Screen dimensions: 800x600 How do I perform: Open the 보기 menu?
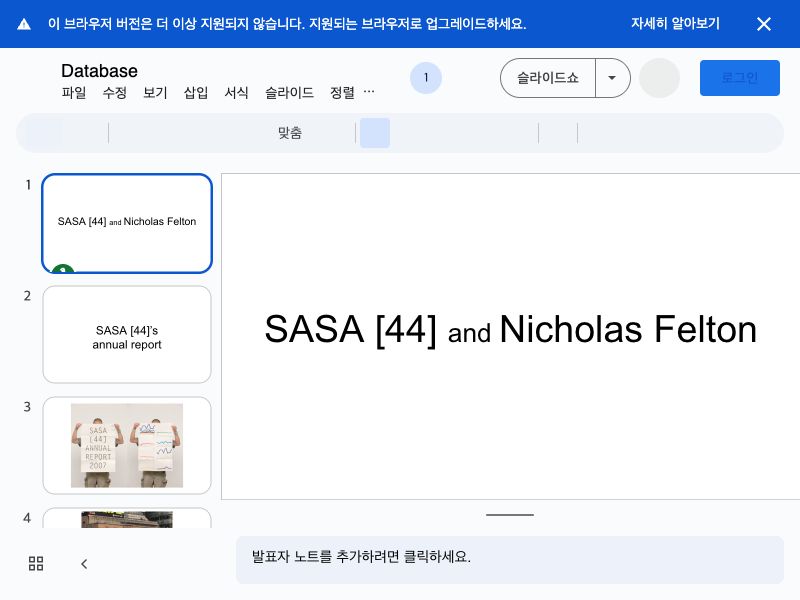click(155, 93)
